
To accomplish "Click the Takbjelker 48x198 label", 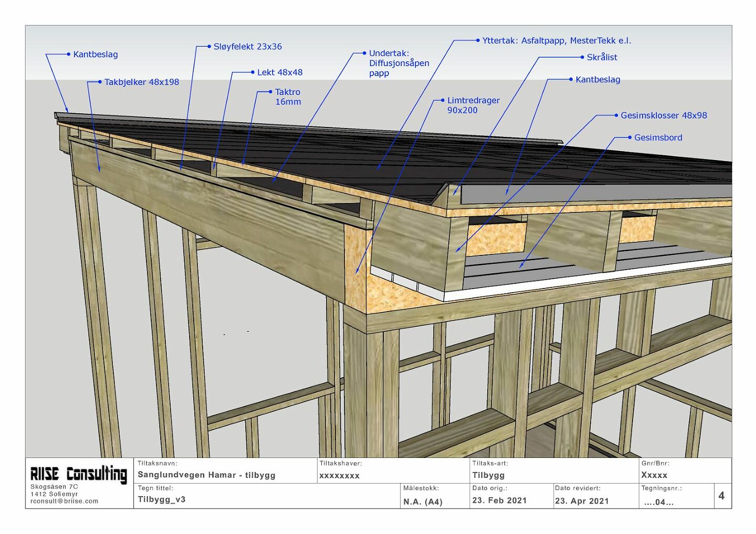I will pyautogui.click(x=141, y=82).
